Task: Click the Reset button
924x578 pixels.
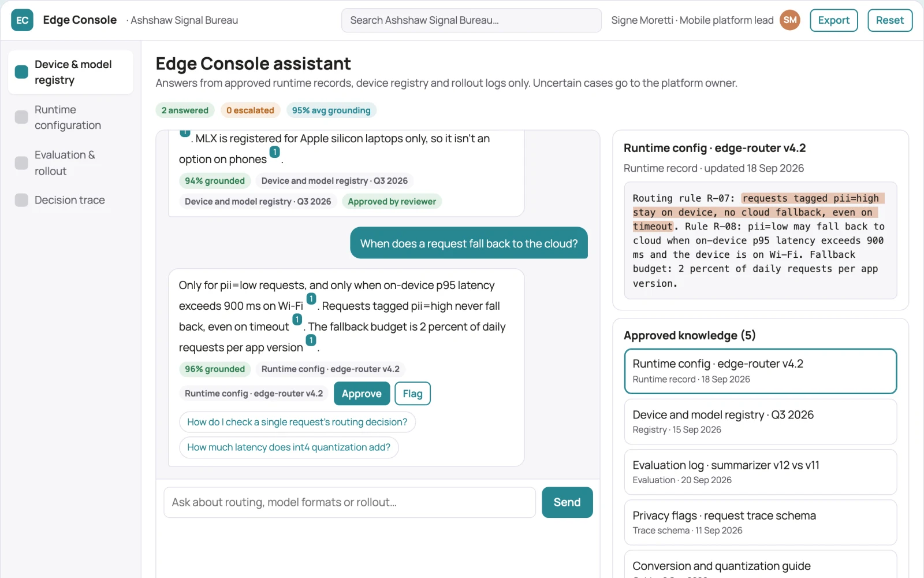Action: [x=889, y=20]
